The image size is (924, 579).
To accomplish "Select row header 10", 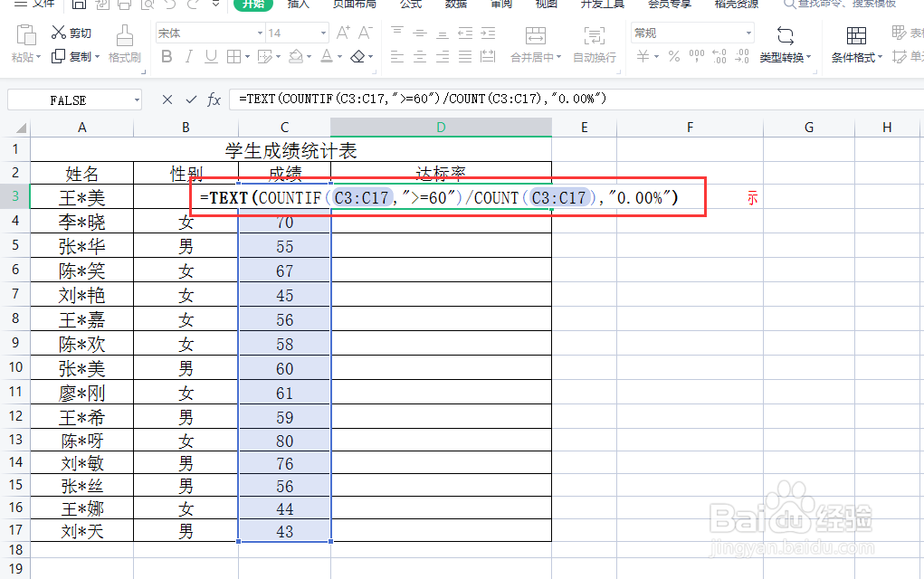I will point(14,367).
